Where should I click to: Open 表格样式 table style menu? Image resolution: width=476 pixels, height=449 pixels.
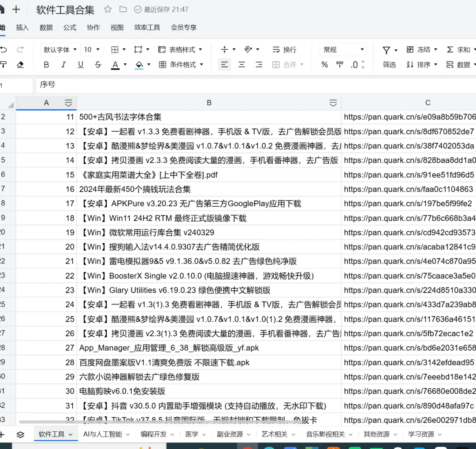click(x=180, y=49)
